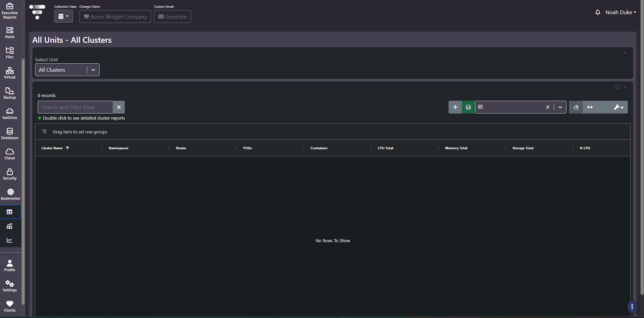Click the app logo in header
Viewport: 644px width, 318px height.
pyautogui.click(x=37, y=12)
